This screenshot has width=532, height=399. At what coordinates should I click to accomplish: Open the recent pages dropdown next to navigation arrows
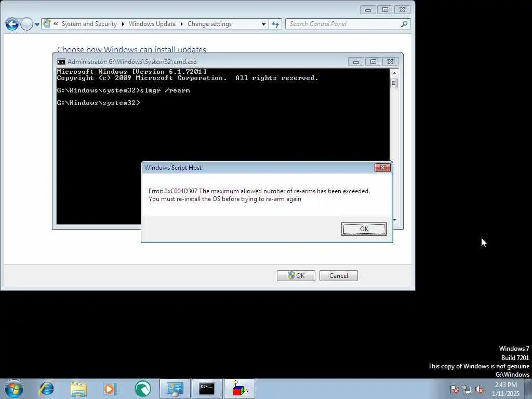[37, 24]
